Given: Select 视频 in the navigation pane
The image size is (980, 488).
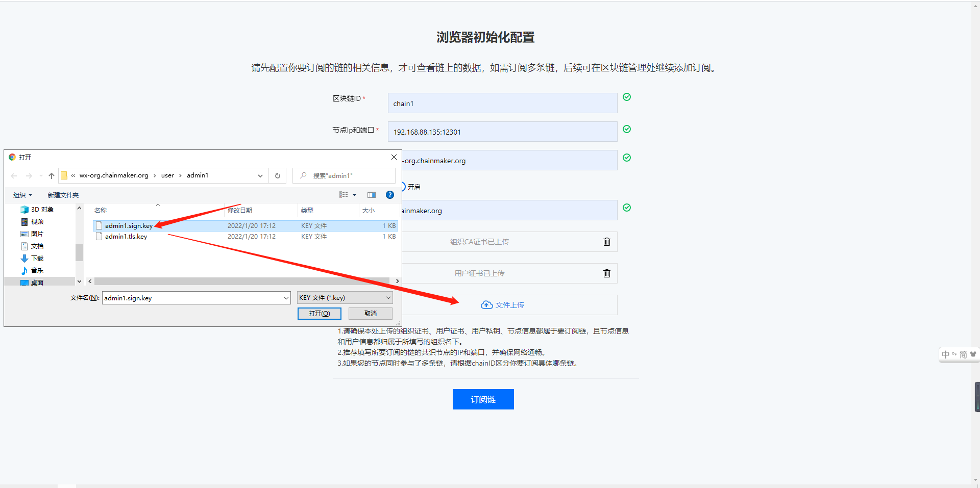Looking at the screenshot, I should click(32, 222).
